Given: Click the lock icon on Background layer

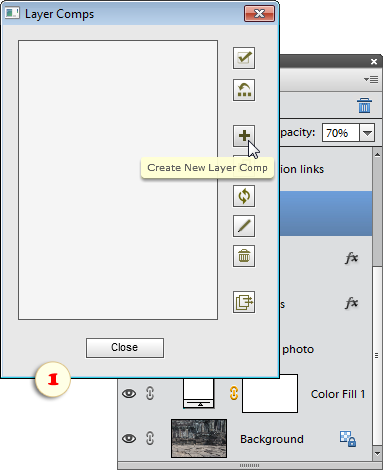Looking at the screenshot, I should tap(348, 439).
